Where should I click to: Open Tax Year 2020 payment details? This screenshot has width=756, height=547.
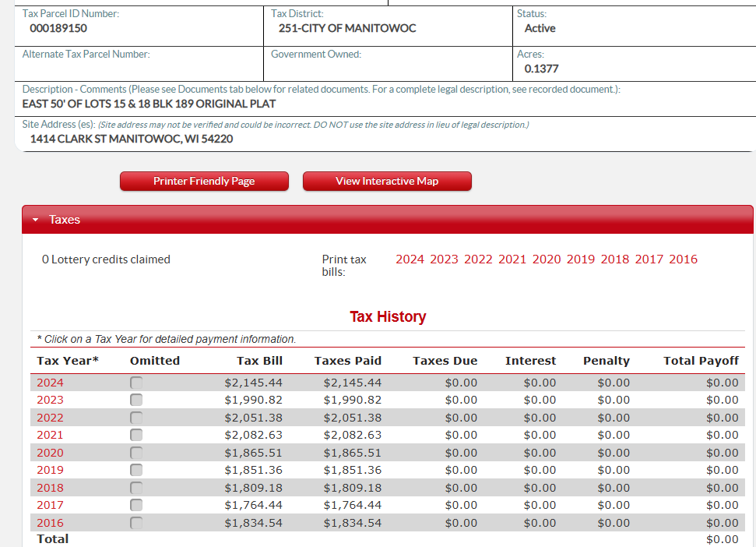click(50, 453)
